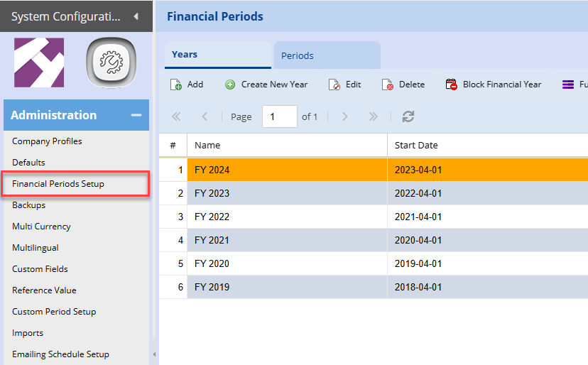This screenshot has width=588, height=365.
Task: Open Company Profiles in the sidebar
Action: [47, 141]
